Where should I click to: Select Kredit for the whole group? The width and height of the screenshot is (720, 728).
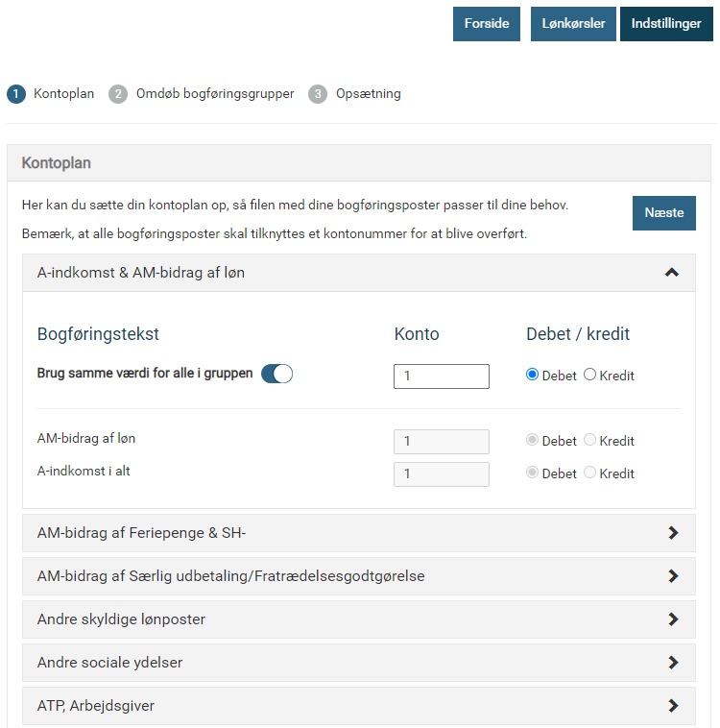[590, 376]
